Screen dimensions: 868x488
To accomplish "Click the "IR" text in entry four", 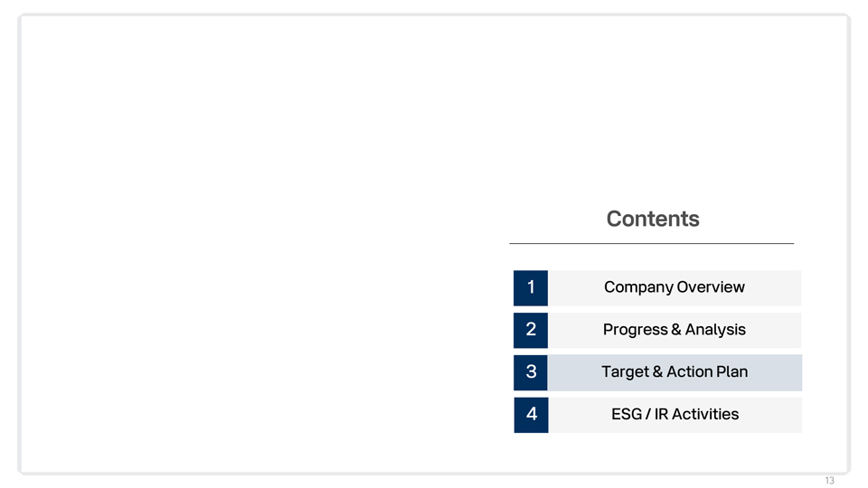I will 661,415.
